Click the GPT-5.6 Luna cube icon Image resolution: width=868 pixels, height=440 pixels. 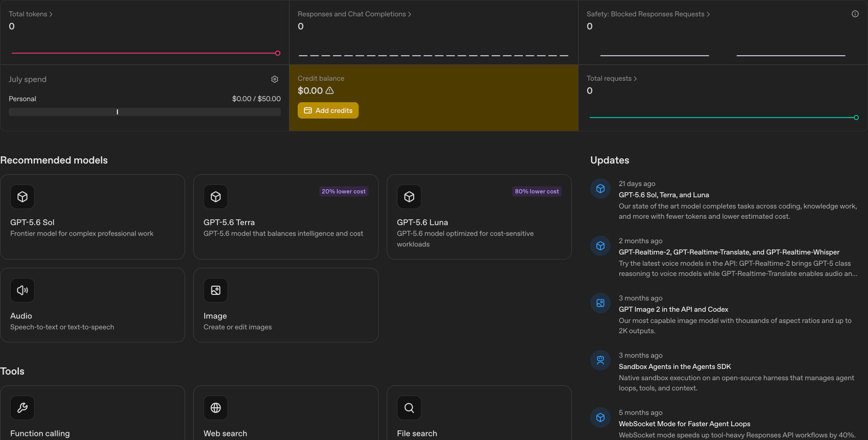(409, 197)
